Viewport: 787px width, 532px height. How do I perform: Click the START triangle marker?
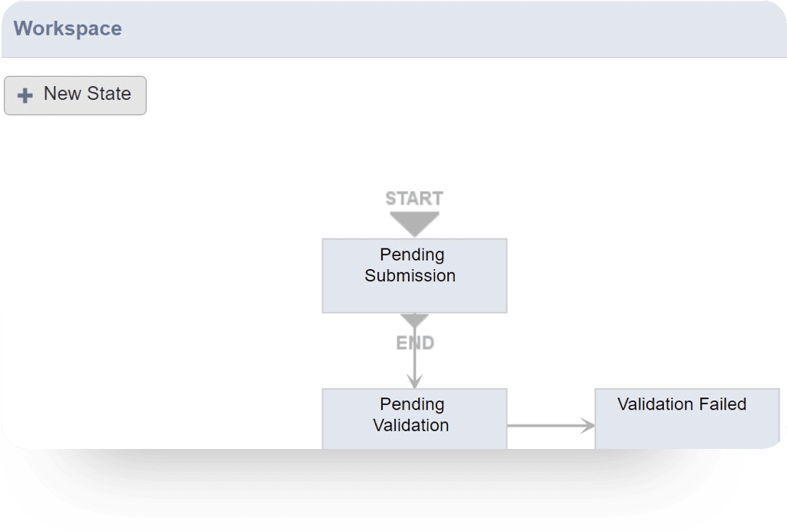tap(414, 223)
